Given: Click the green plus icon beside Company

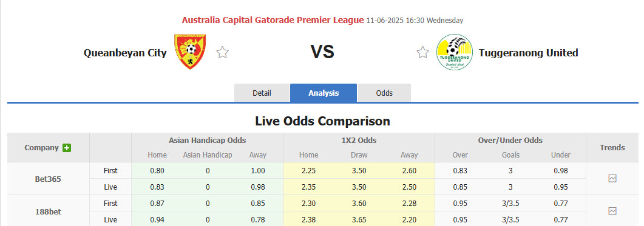Looking at the screenshot, I should [67, 148].
